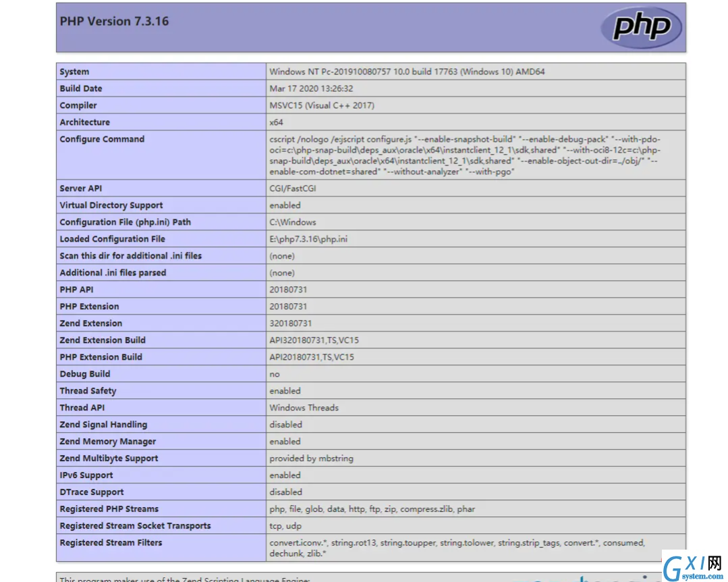Select API20180731,TS,VC15 value
Screen dimensions: 728x582
312,356
